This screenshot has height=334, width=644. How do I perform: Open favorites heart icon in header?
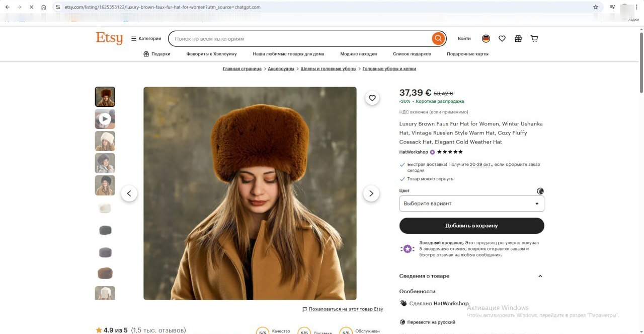pos(502,39)
